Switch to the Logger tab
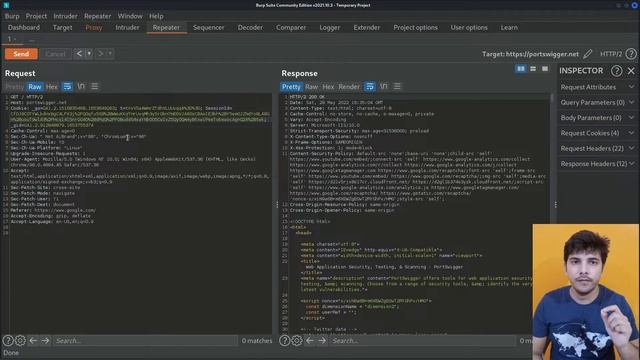640x360 pixels. click(330, 27)
